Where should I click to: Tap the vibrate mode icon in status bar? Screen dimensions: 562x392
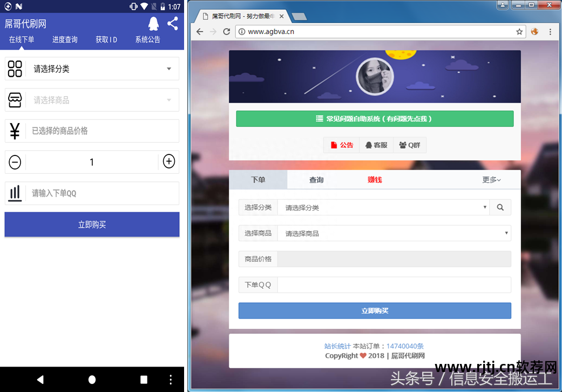(133, 6)
